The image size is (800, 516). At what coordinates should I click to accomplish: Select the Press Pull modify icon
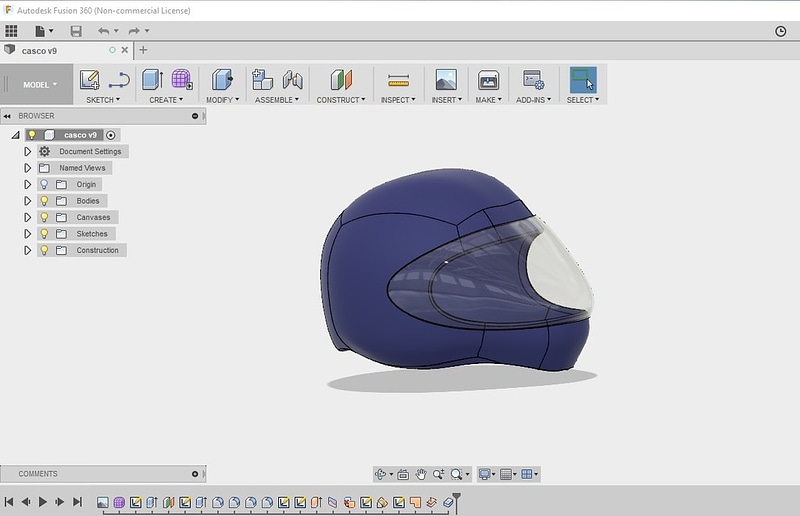(222, 80)
